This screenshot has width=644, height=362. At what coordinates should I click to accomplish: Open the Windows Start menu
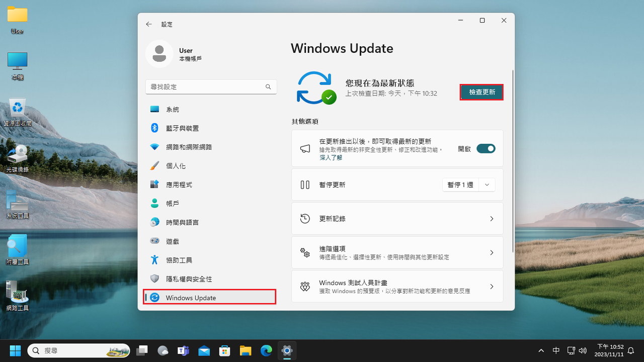point(15,350)
